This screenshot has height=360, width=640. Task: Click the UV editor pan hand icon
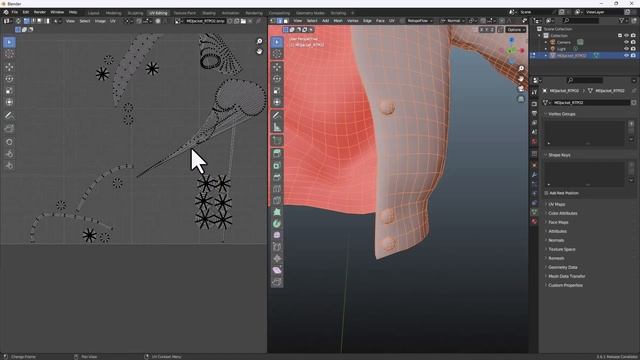[x=259, y=51]
